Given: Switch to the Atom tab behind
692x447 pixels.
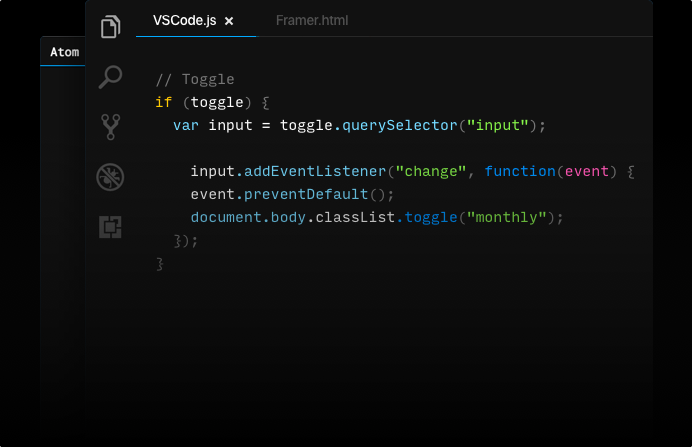Looking at the screenshot, I should pyautogui.click(x=64, y=52).
